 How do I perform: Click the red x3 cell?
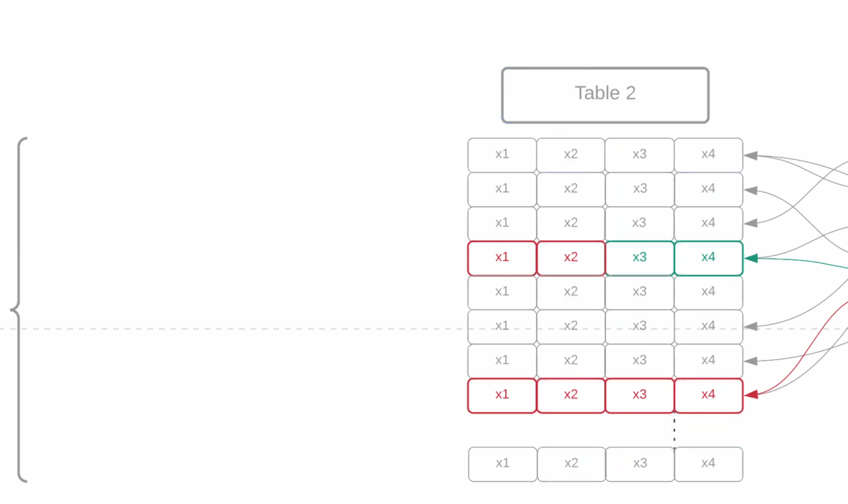pyautogui.click(x=639, y=395)
